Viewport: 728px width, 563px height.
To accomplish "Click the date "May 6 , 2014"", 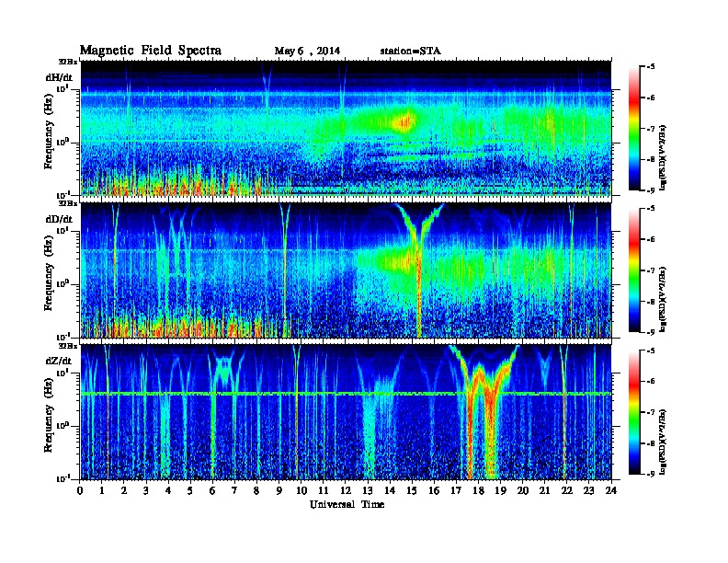I will (307, 52).
